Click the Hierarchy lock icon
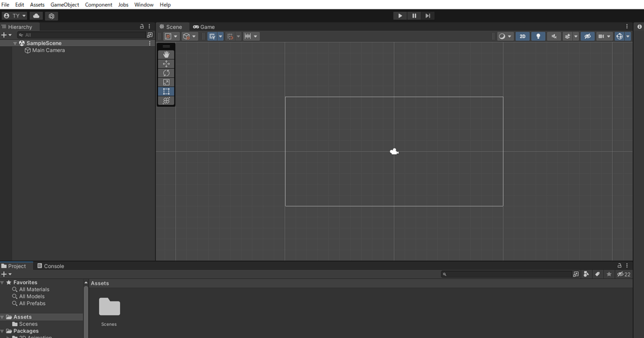This screenshot has height=338, width=644. tap(142, 26)
